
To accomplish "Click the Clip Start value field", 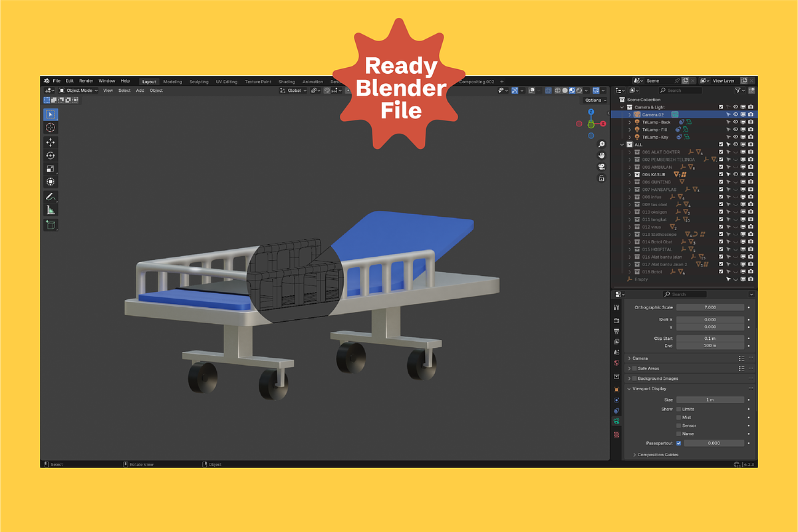I will pos(710,338).
